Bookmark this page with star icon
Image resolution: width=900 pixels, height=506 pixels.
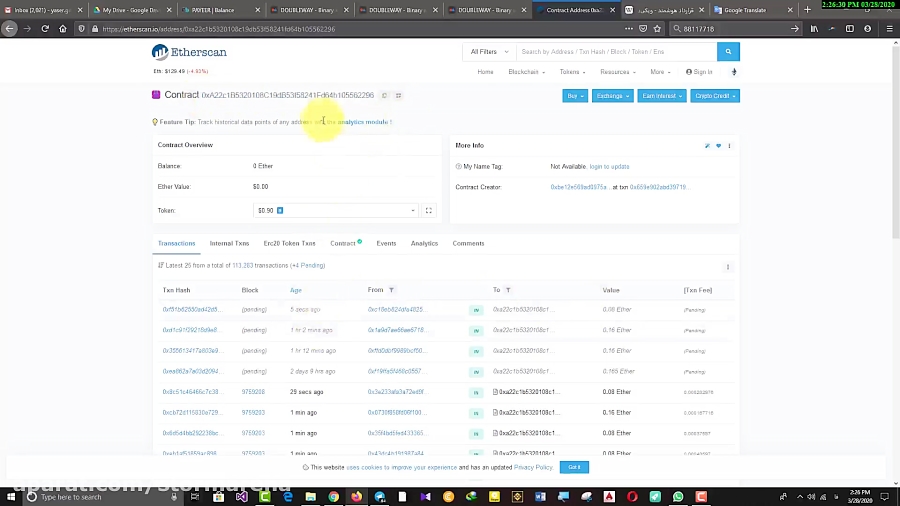pyautogui.click(x=657, y=29)
